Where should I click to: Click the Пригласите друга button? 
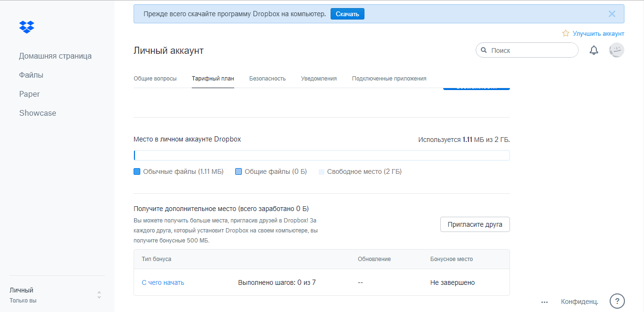475,224
